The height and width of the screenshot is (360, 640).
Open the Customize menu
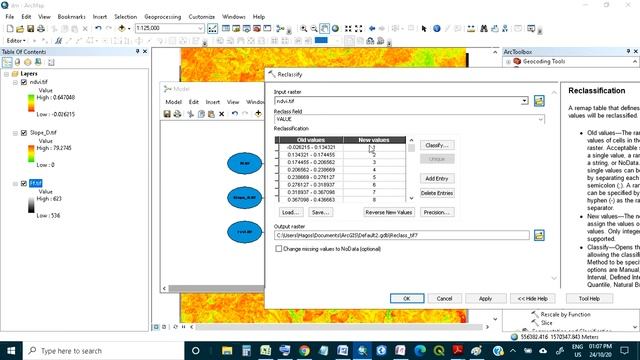coord(202,17)
